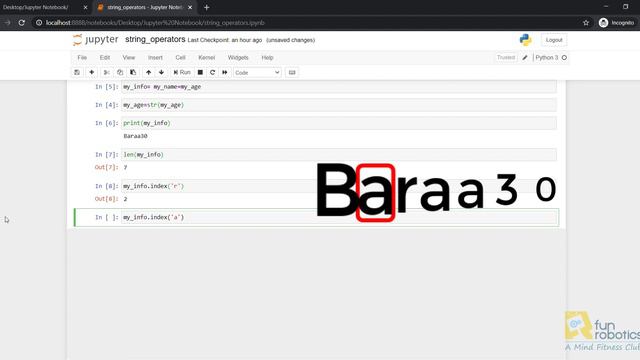Click the Baraa30 print output
640x360 pixels.
point(135,136)
